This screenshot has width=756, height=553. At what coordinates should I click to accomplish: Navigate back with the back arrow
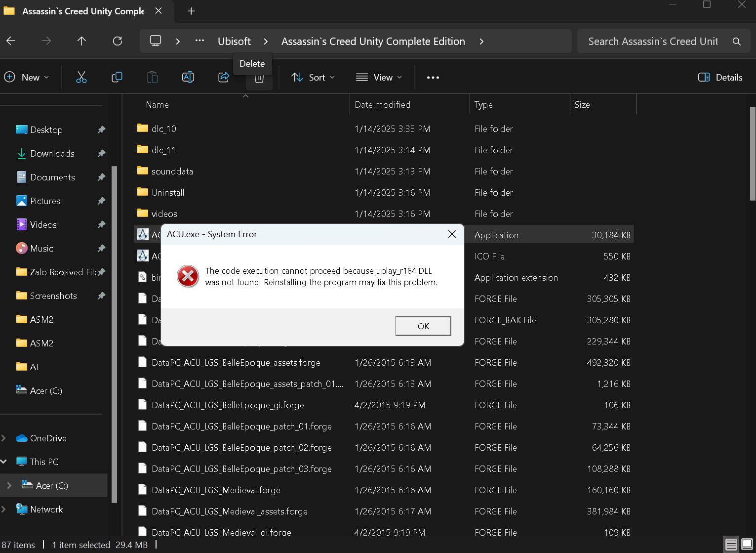11,41
